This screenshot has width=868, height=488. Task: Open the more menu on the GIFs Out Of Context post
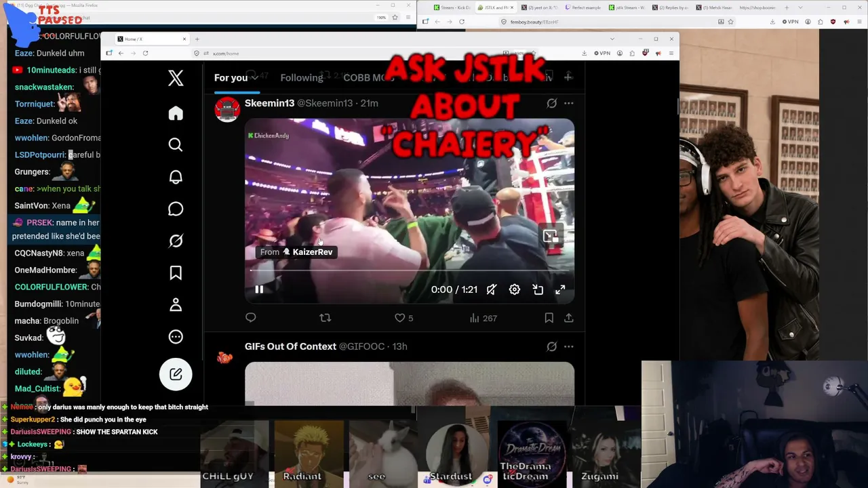(569, 346)
